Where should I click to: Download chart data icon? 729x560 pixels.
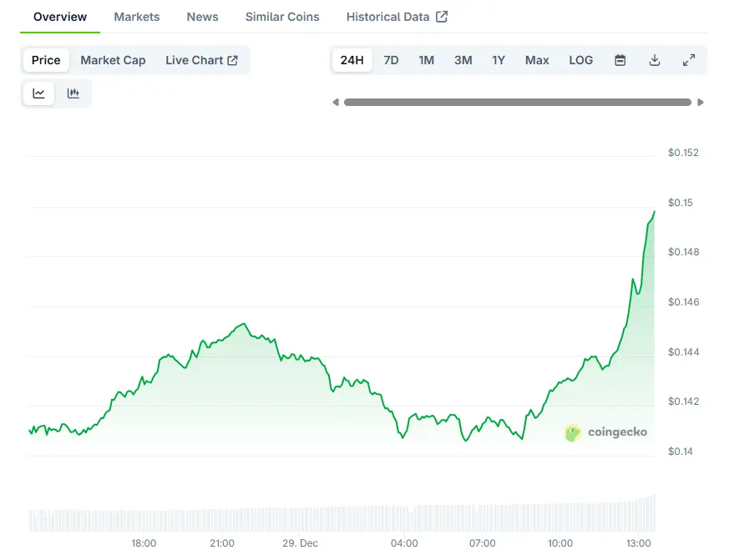pos(654,60)
